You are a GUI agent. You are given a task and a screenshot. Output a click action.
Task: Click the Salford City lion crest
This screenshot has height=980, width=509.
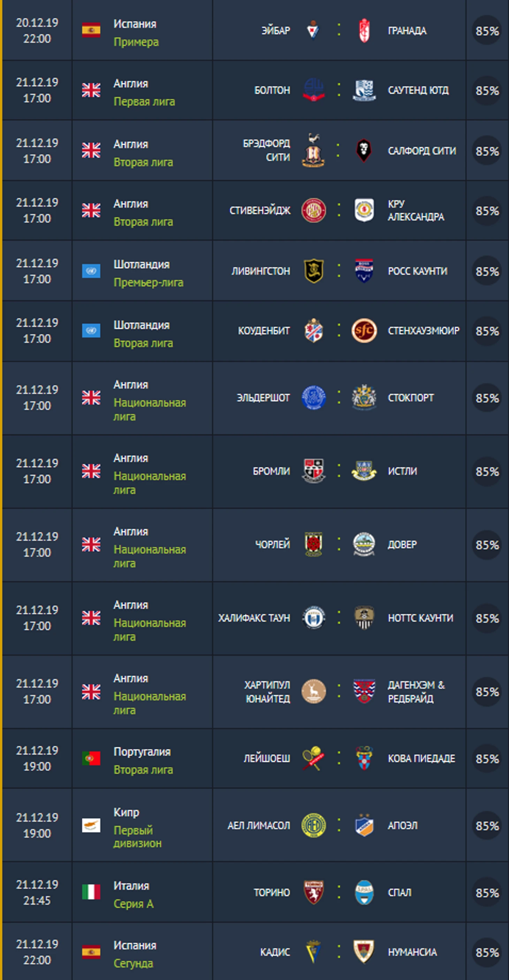click(x=364, y=151)
